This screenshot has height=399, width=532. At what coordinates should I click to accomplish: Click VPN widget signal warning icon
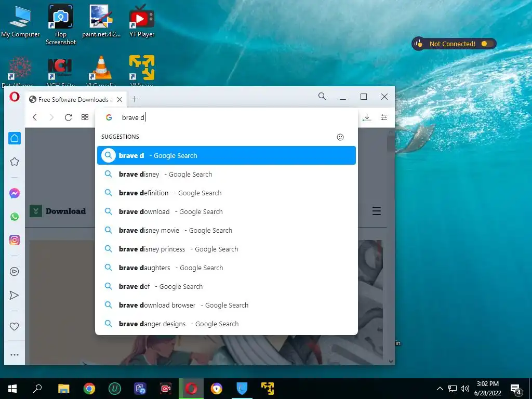coord(418,44)
